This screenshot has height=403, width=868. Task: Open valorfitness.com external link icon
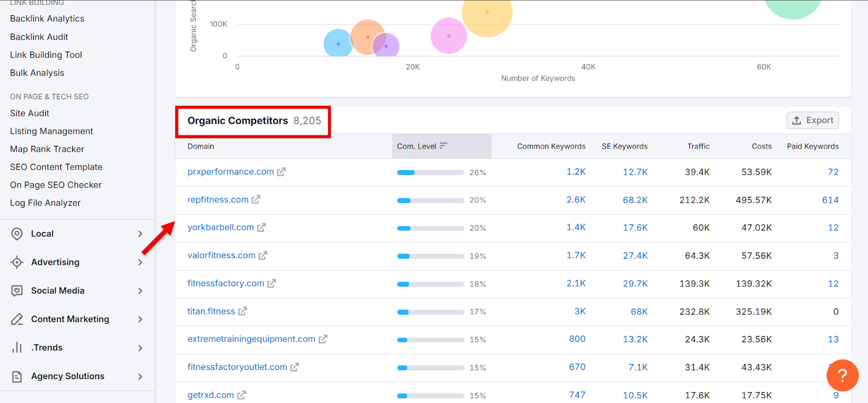(x=263, y=255)
